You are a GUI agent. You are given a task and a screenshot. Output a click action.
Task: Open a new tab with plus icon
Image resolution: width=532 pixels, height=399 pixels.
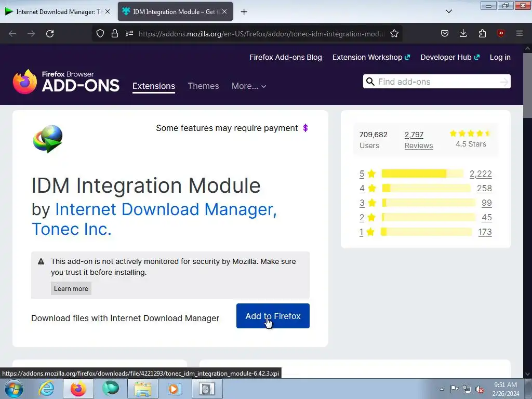244,12
